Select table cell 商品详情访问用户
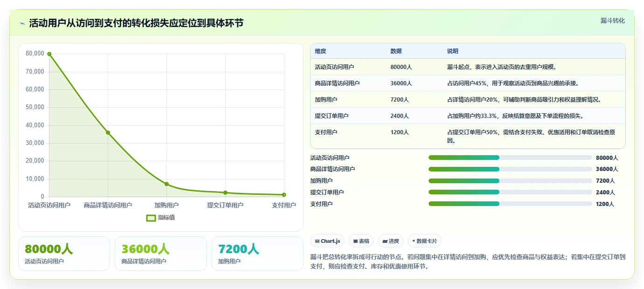 click(x=337, y=83)
